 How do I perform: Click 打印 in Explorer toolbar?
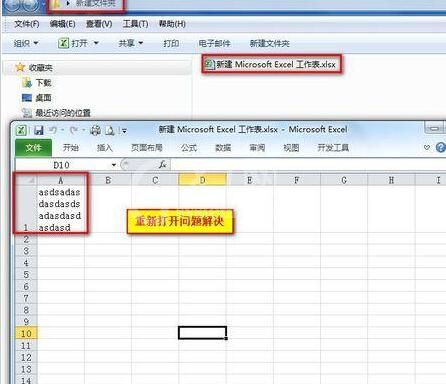point(171,43)
